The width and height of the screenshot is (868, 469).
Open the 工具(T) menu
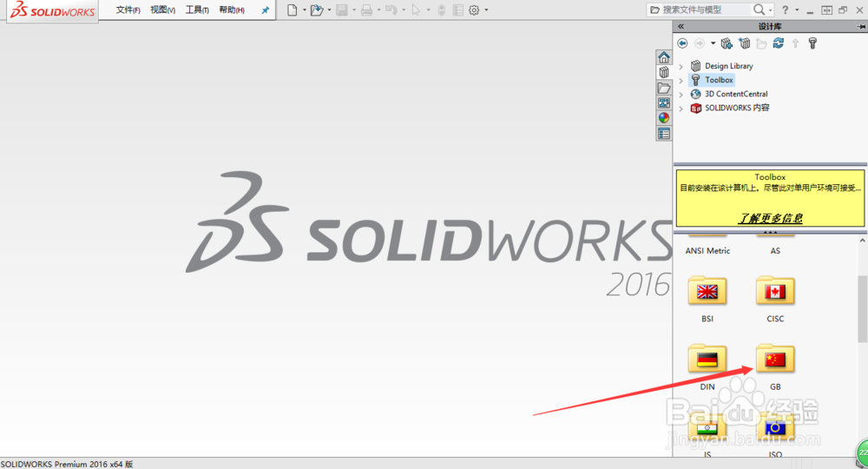coord(197,10)
